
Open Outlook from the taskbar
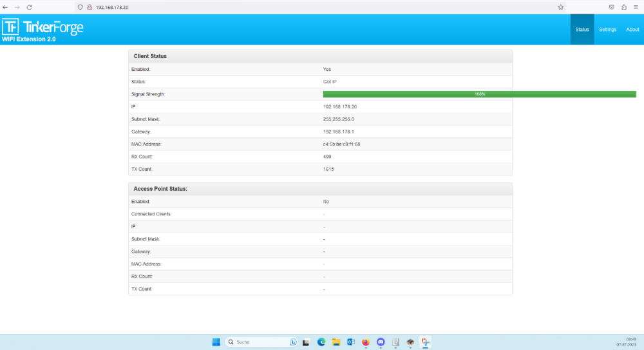pyautogui.click(x=351, y=342)
